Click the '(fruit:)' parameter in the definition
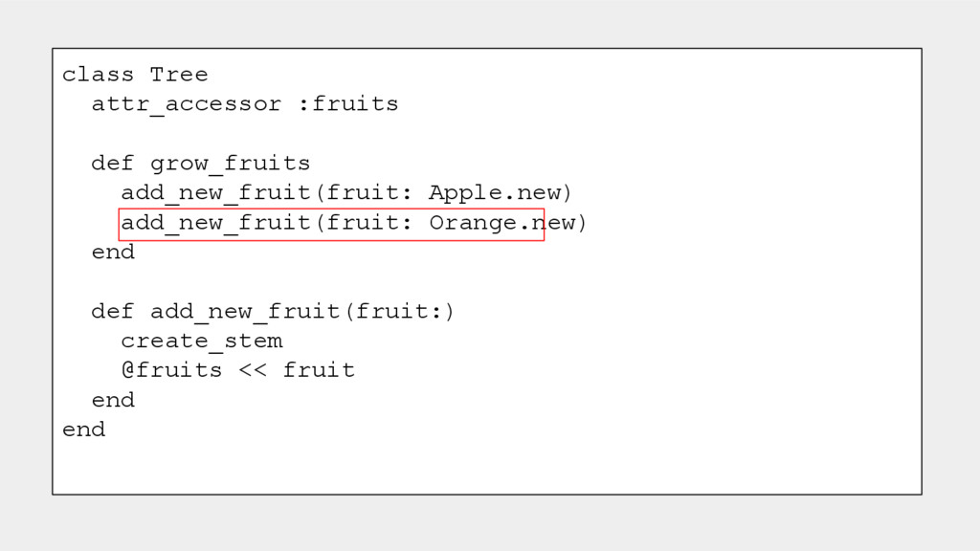The image size is (980, 551). 398,312
